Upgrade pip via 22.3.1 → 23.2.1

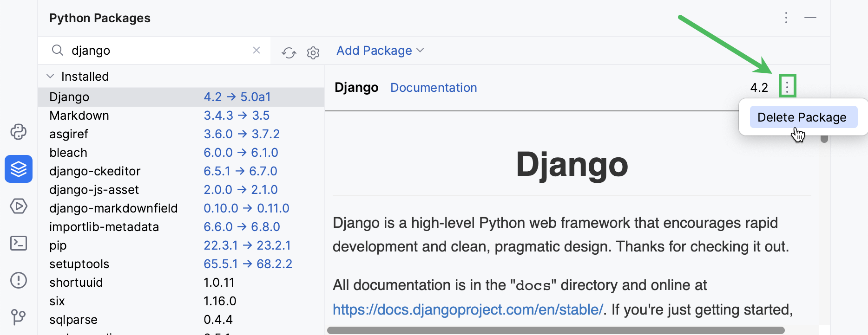tap(247, 245)
